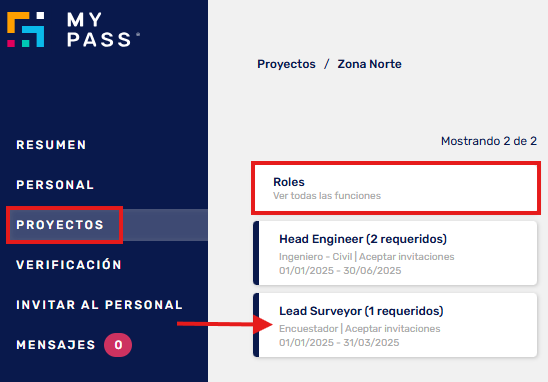The image size is (548, 382).
Task: Open the Mensajes menu item
Action: (x=56, y=345)
